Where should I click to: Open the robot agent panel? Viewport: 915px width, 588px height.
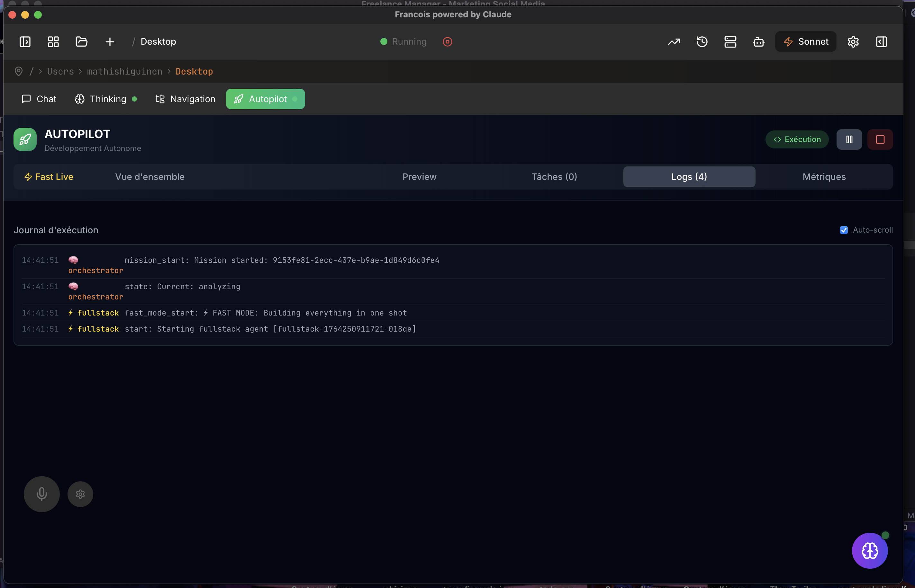pos(758,42)
